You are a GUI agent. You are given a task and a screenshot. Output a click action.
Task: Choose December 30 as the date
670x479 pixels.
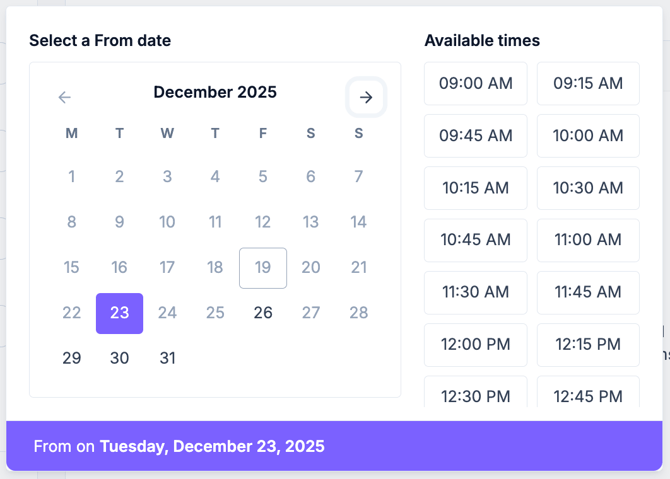click(119, 358)
